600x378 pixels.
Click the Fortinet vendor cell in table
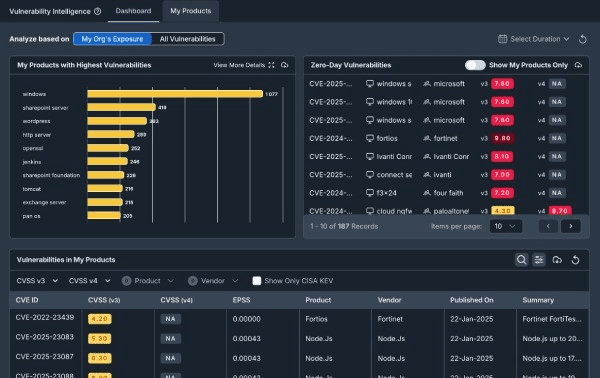(390, 319)
